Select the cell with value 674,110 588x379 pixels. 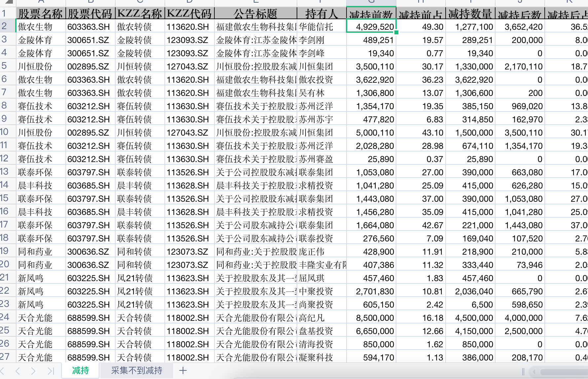coord(470,146)
